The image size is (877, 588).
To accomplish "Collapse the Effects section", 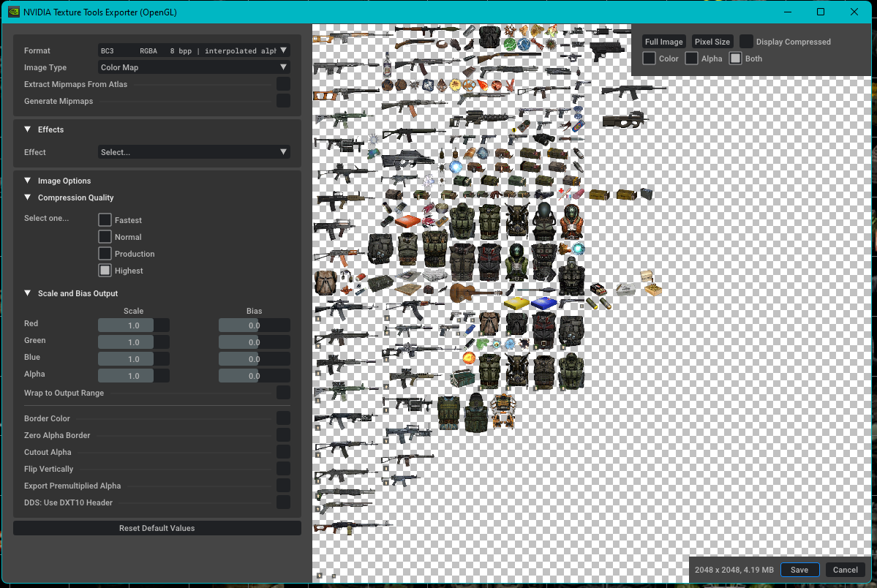I will point(28,129).
